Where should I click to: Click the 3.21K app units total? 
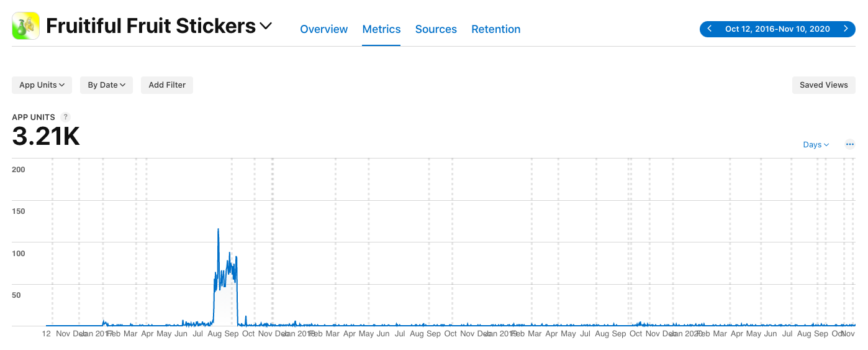point(46,137)
